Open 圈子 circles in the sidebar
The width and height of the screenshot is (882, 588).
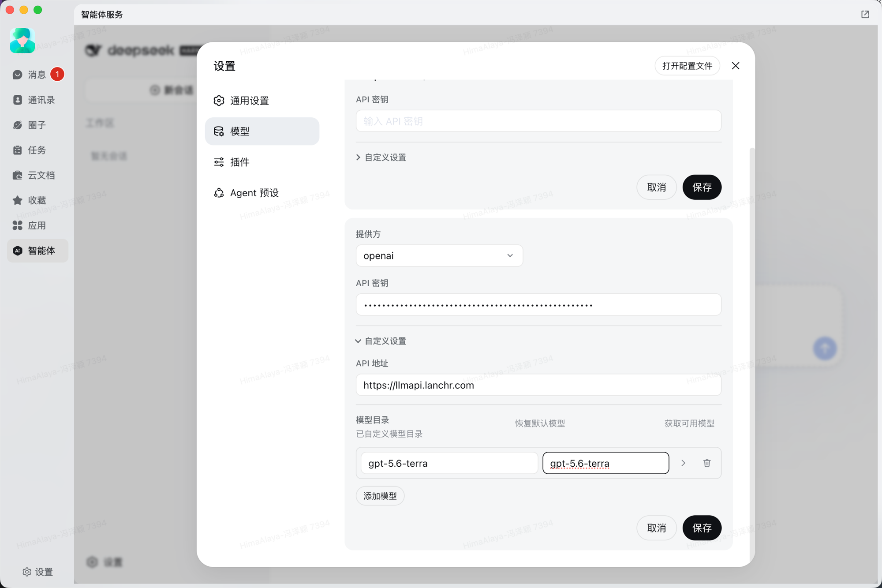point(37,125)
